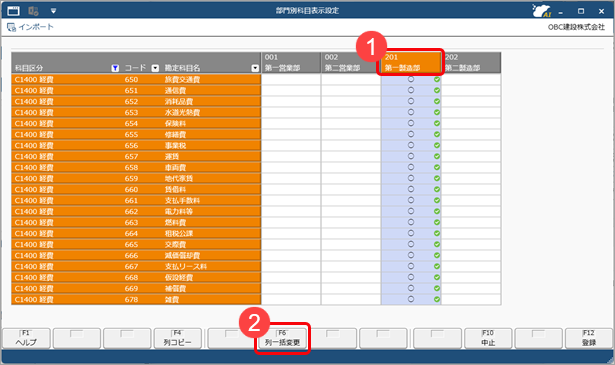Click green check icon in 655 修繕費 row
This screenshot has width=615, height=365.
point(437,134)
